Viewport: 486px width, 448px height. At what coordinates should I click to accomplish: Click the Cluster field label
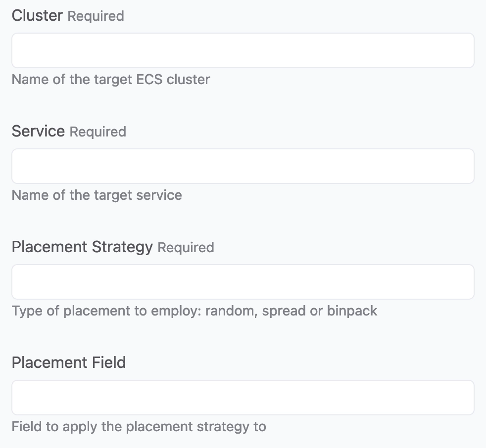[37, 15]
